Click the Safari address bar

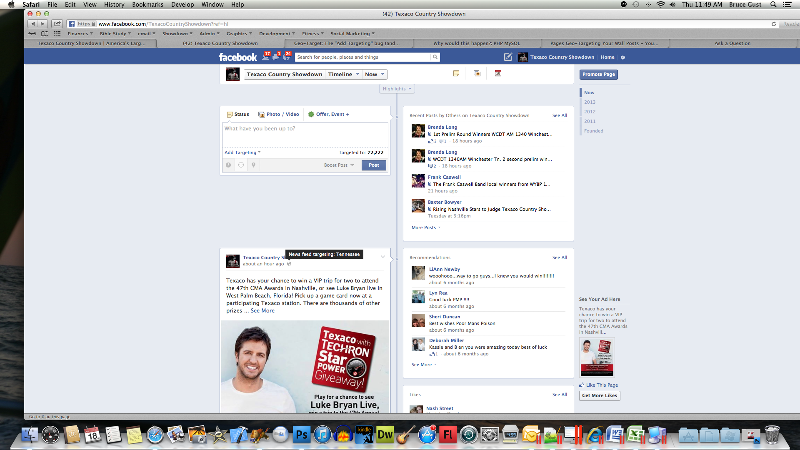pos(423,23)
